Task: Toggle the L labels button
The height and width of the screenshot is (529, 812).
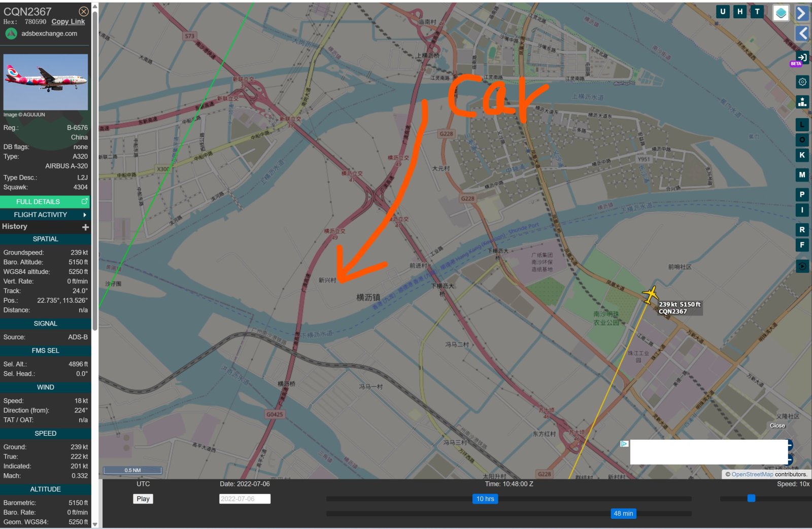Action: 802,125
